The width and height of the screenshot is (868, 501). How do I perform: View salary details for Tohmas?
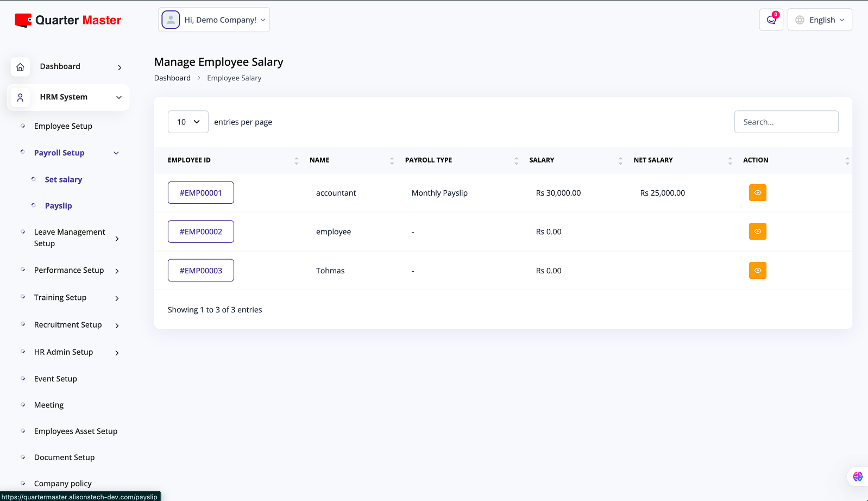pos(757,271)
